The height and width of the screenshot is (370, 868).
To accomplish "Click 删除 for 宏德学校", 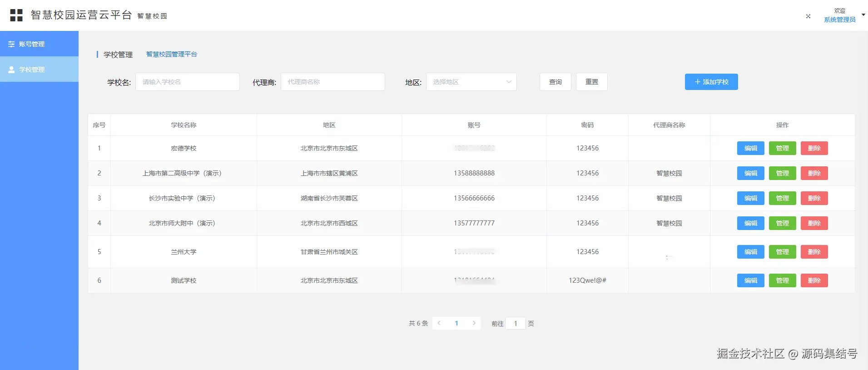I will [x=814, y=148].
